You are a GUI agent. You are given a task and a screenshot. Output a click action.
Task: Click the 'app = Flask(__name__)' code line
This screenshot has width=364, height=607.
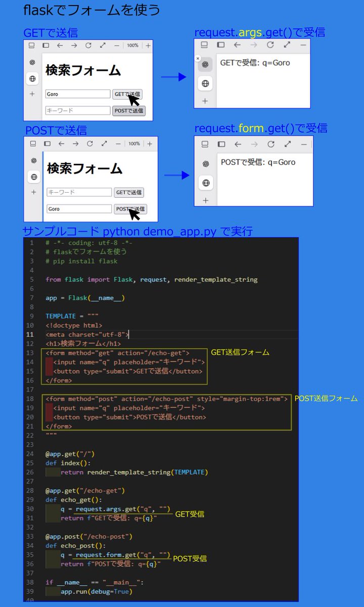point(85,298)
